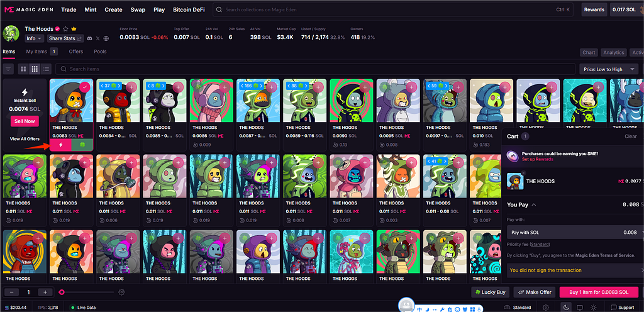Switch to the Offers tab
The width and height of the screenshot is (644, 312).
coord(75,52)
